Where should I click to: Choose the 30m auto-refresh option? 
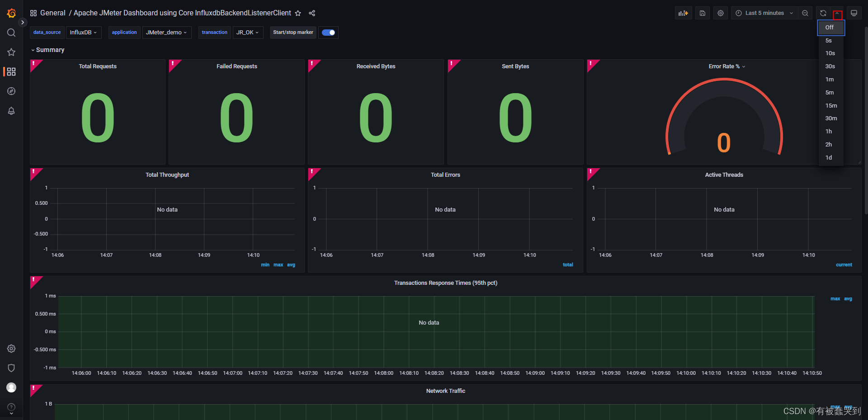click(831, 118)
